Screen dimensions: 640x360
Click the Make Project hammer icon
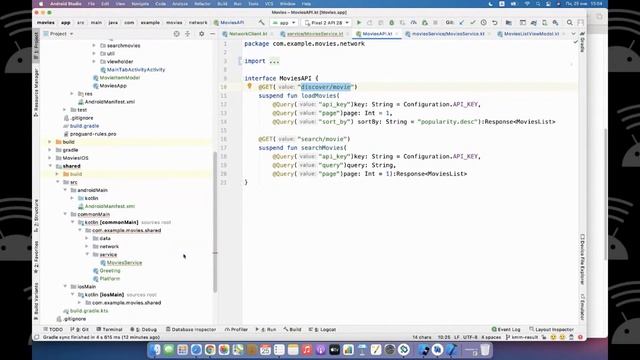pos(261,22)
